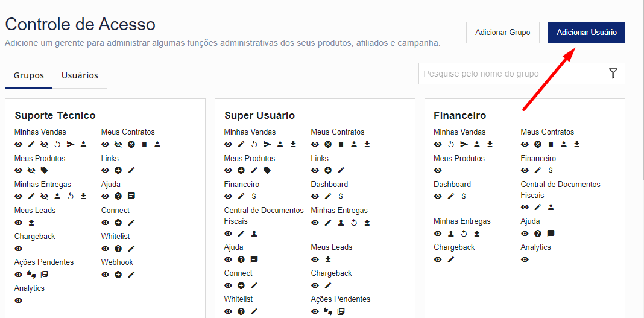The image size is (644, 318).
Task: Click tag icon under Suporte Técnico Meus Produtos
Action: tap(44, 170)
